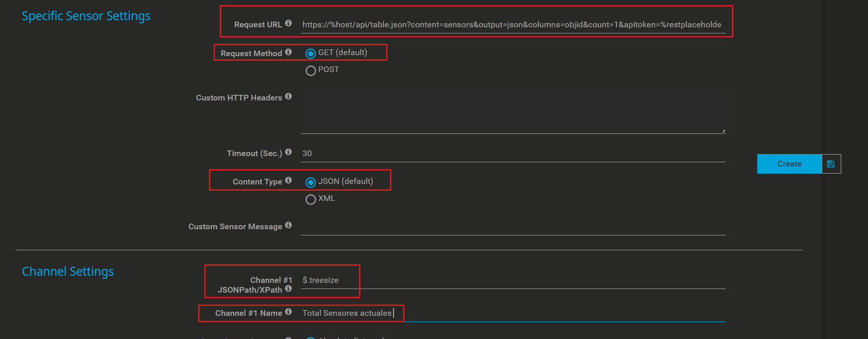Image resolution: width=868 pixels, height=339 pixels.
Task: Click the Custom Sensor Message info icon
Action: point(288,225)
